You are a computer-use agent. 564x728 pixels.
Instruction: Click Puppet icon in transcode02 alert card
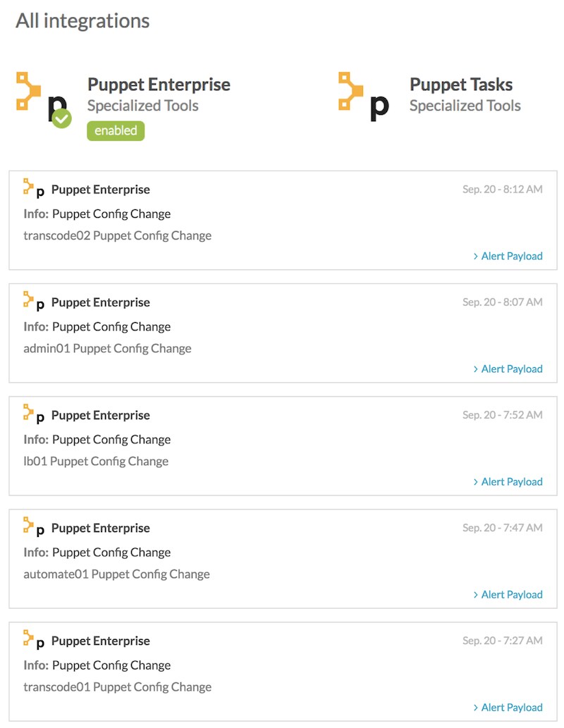click(x=34, y=188)
